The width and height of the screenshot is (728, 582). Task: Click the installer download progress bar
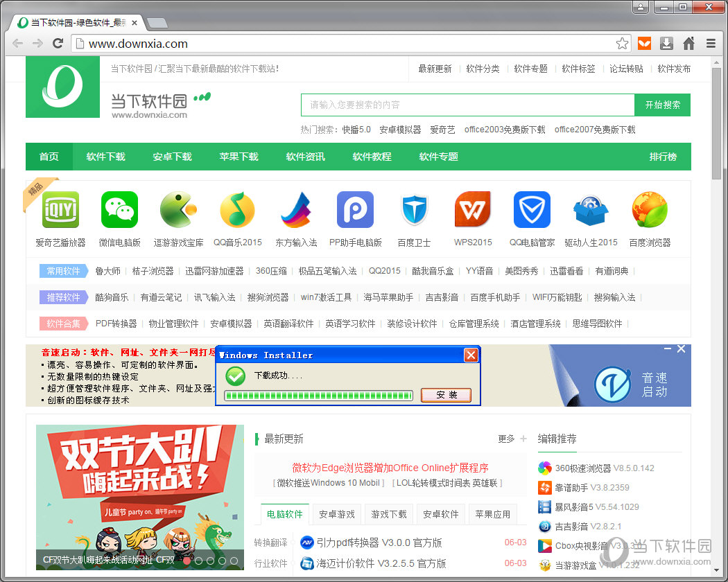coord(318,396)
